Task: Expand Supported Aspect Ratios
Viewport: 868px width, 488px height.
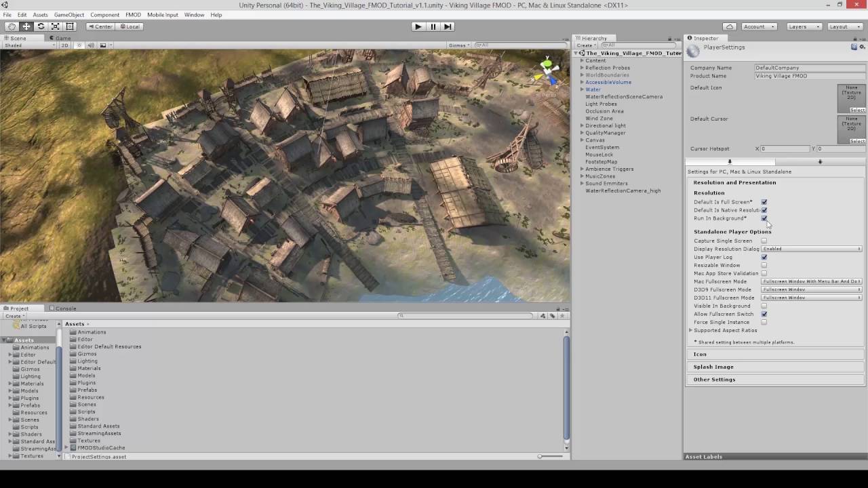Action: [x=690, y=330]
